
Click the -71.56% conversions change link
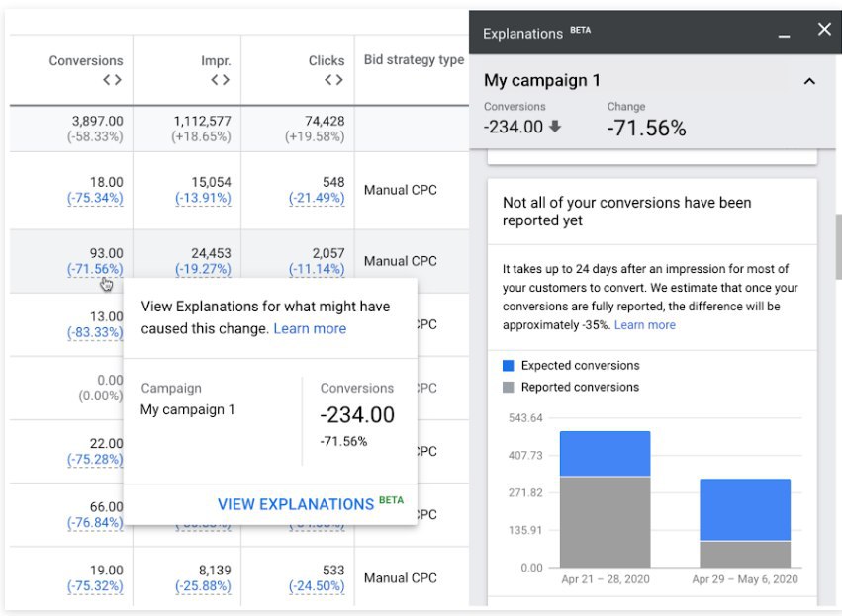coord(95,269)
